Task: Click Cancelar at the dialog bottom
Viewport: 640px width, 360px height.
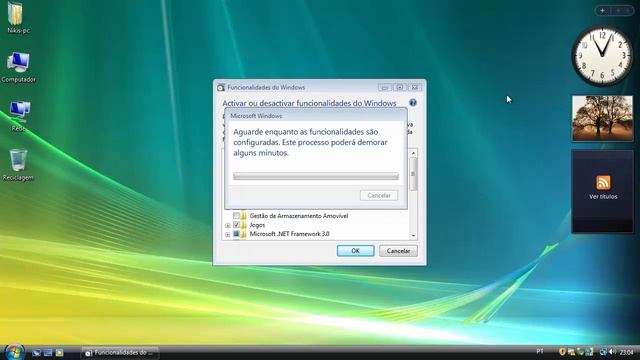Action: [398, 251]
